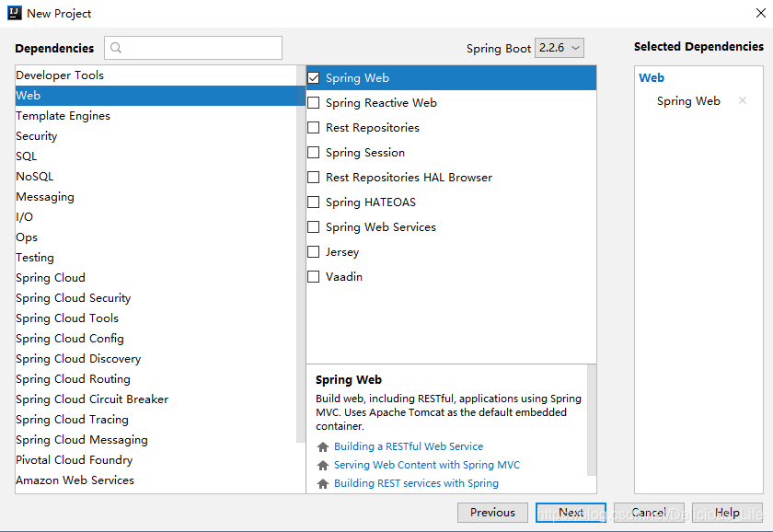Open Building REST services with Spring link
This screenshot has height=532, width=773.
click(416, 483)
